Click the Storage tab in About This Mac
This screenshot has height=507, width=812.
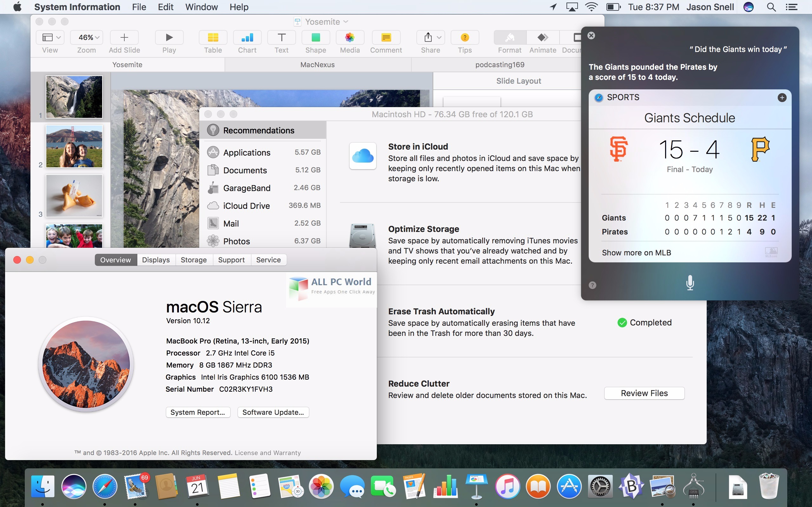[x=193, y=259]
